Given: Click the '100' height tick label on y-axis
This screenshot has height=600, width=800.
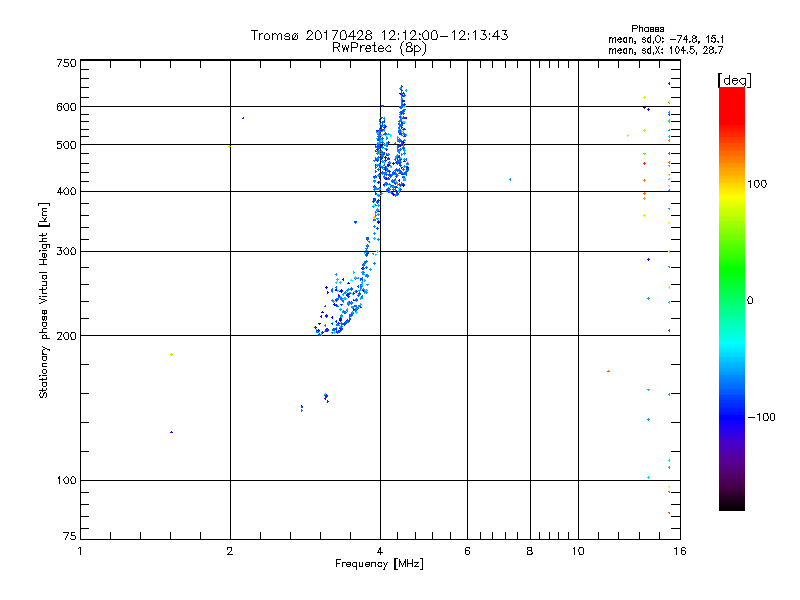Looking at the screenshot, I should pos(66,481).
